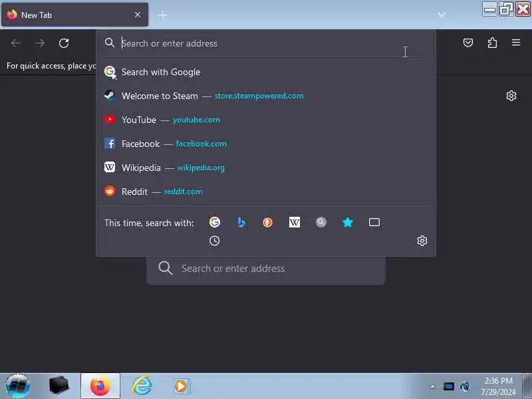Screen dimensions: 532x399
Task: Open the Reddit suggestion row
Action: click(x=266, y=192)
